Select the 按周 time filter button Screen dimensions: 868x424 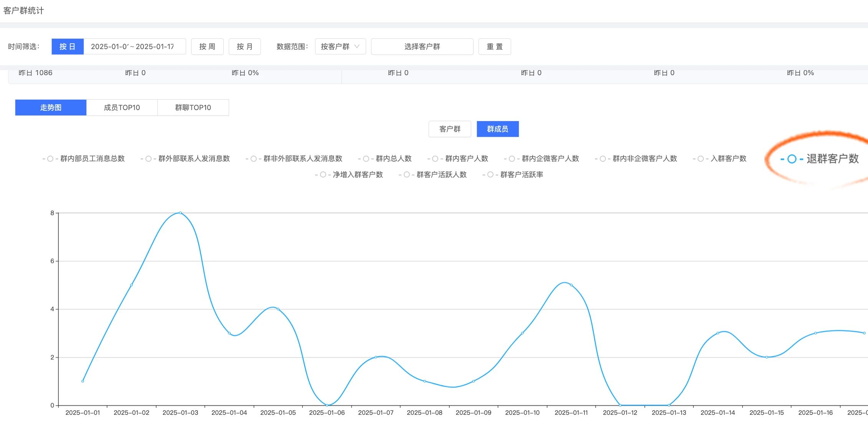(x=207, y=47)
